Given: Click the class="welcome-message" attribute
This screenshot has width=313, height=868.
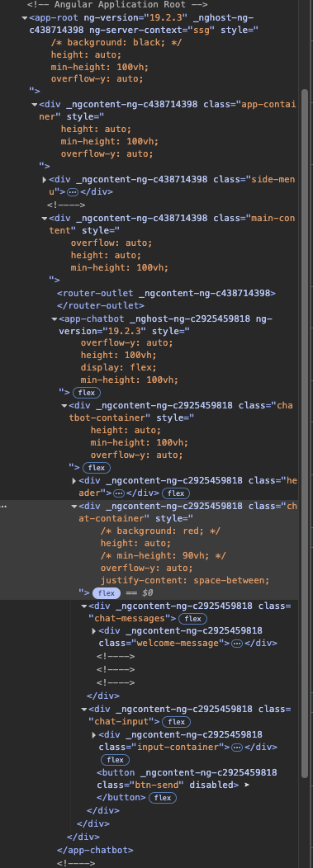Looking at the screenshot, I should [163, 644].
